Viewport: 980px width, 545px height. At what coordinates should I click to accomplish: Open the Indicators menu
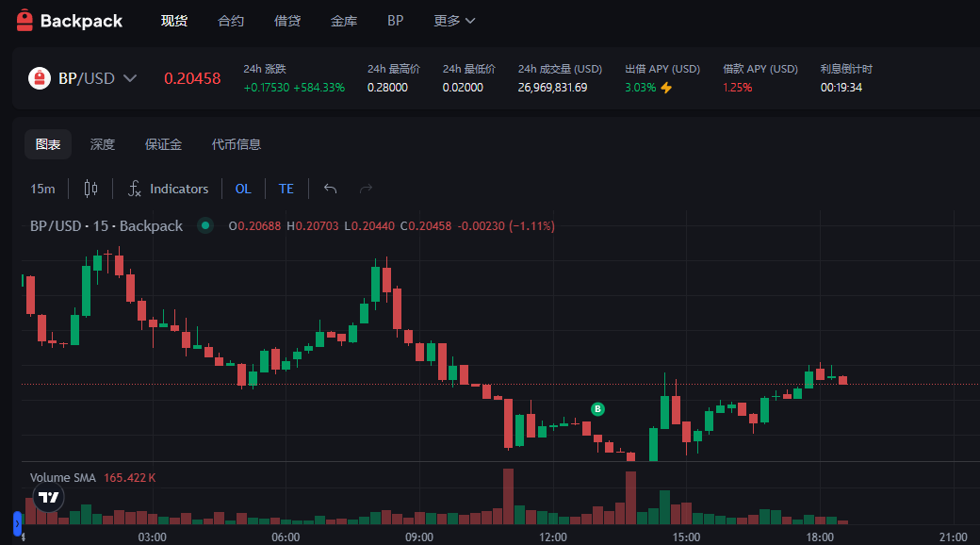168,189
